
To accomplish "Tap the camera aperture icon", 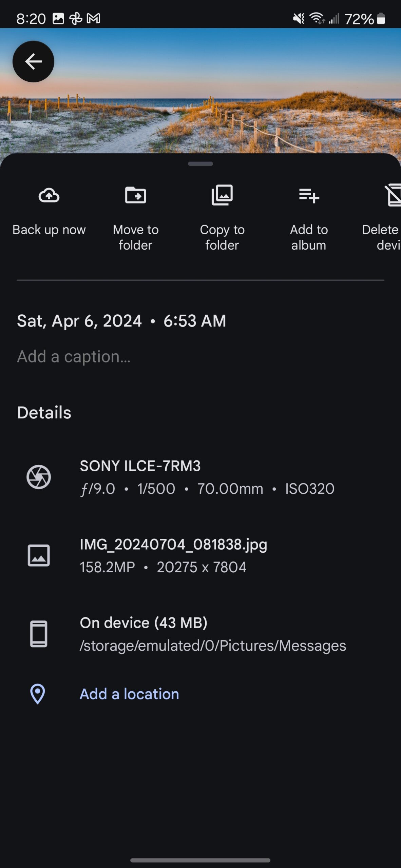I will coord(39,477).
